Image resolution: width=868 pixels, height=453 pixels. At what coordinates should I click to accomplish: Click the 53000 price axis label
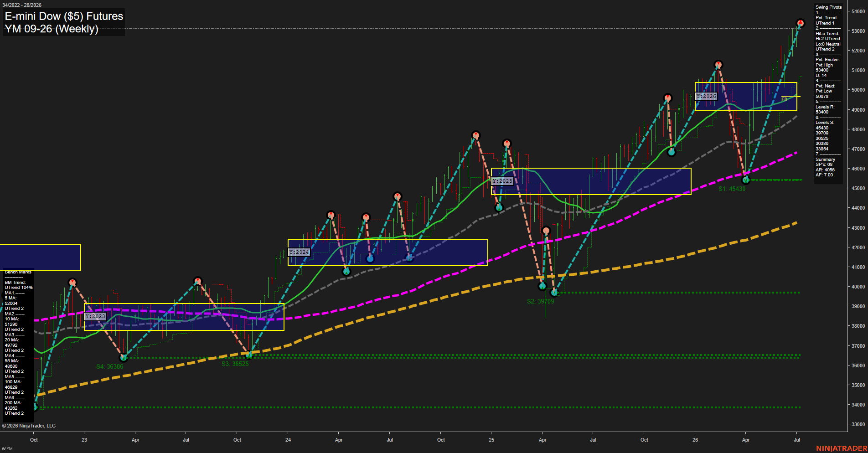point(858,31)
